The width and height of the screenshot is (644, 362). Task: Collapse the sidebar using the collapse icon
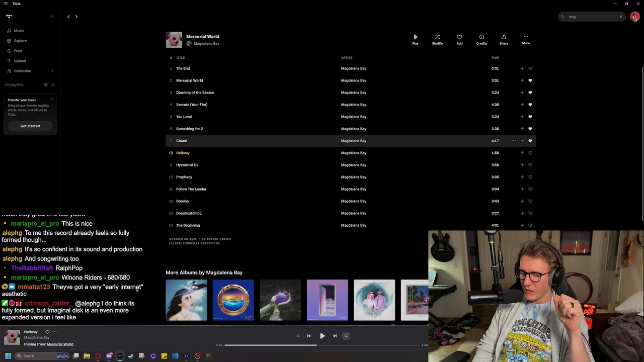(52, 17)
